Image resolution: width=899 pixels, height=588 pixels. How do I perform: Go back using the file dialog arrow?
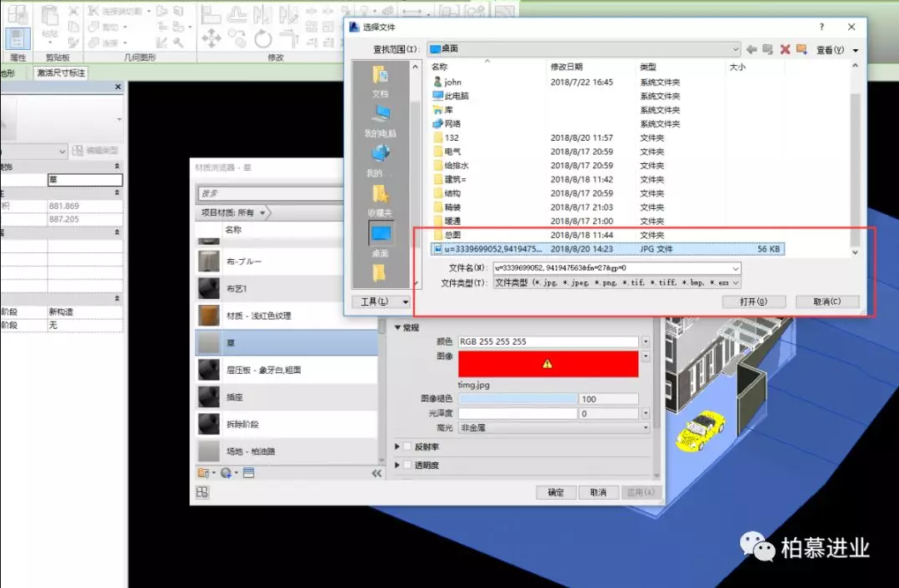tap(751, 49)
